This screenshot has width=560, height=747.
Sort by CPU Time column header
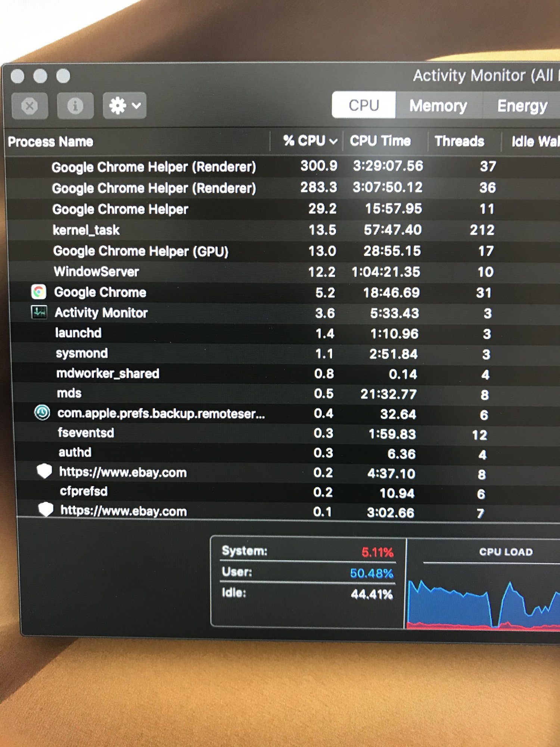380,141
